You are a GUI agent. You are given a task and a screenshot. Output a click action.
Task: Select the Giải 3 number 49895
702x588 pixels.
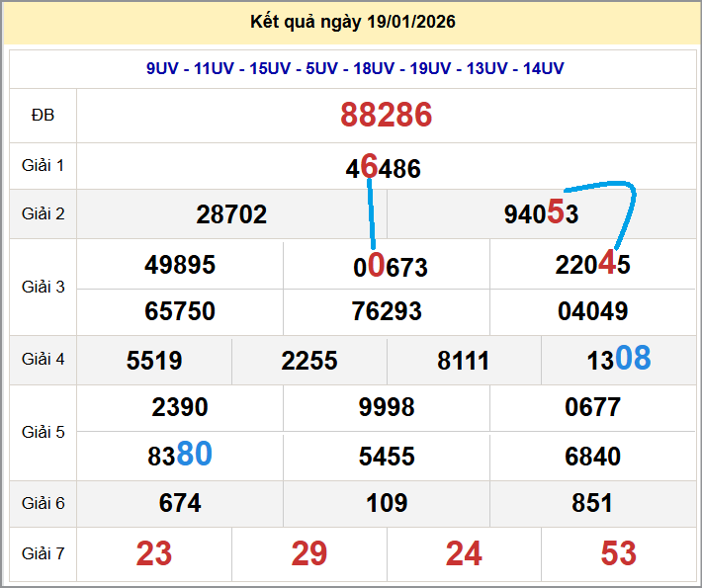click(x=180, y=265)
